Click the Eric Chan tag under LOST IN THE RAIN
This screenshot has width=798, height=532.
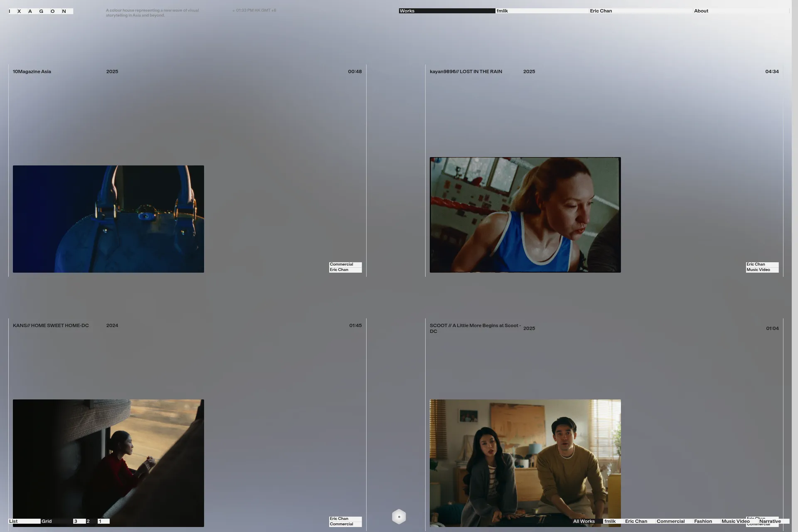[757, 264]
